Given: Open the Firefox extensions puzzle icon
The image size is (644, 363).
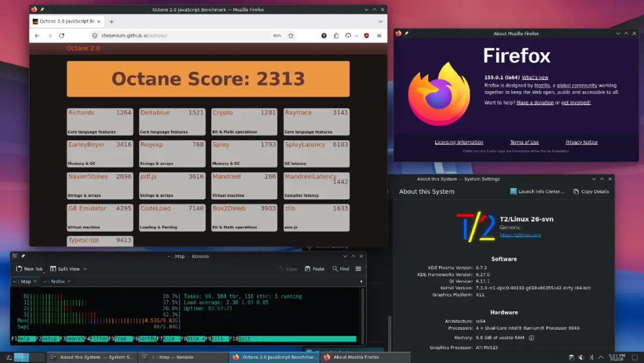Looking at the screenshot, I should [x=336, y=35].
